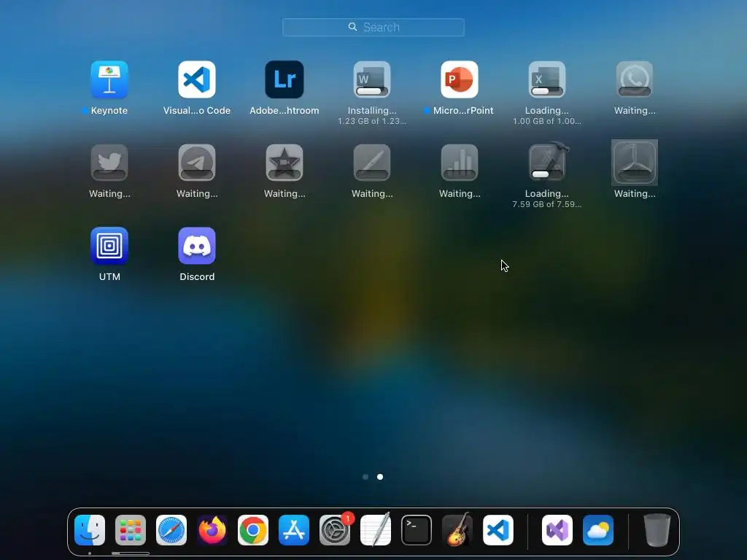Open GarageBand from the Dock

pos(457,530)
